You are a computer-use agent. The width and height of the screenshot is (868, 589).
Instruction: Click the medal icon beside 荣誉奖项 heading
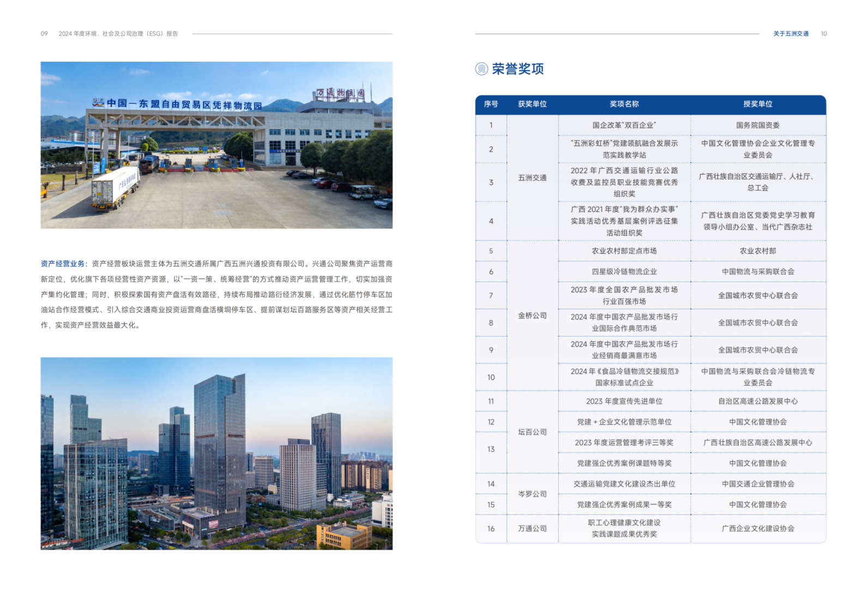(x=481, y=69)
